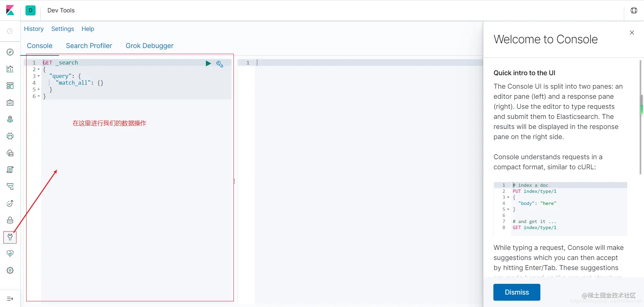Open Stack Monitoring heartbeat icon
Image resolution: width=644 pixels, height=307 pixels.
tap(10, 254)
